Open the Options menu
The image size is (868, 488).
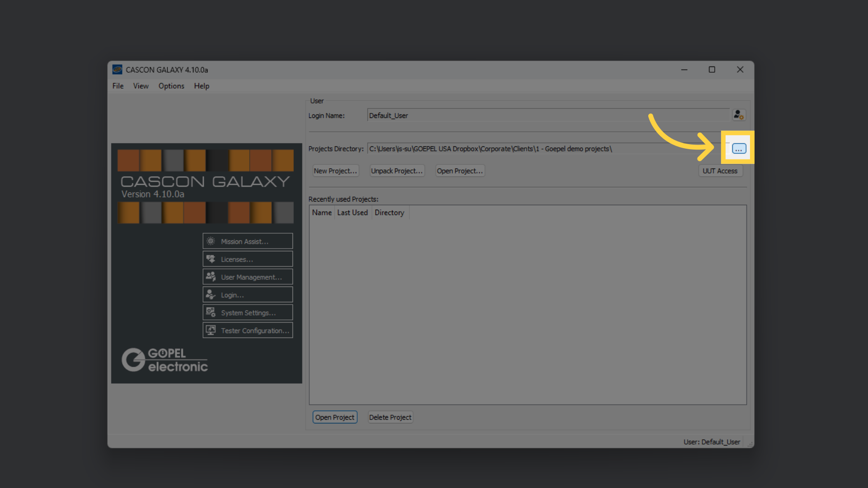pyautogui.click(x=171, y=86)
